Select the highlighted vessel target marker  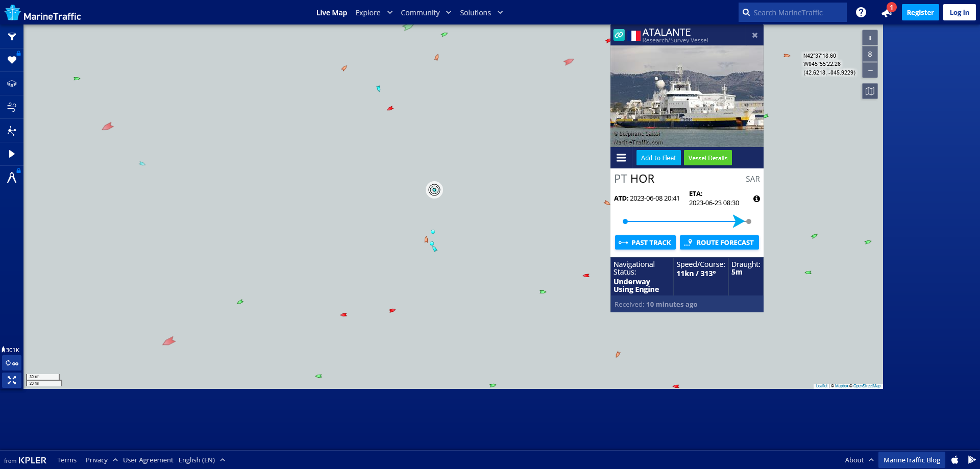[434, 190]
